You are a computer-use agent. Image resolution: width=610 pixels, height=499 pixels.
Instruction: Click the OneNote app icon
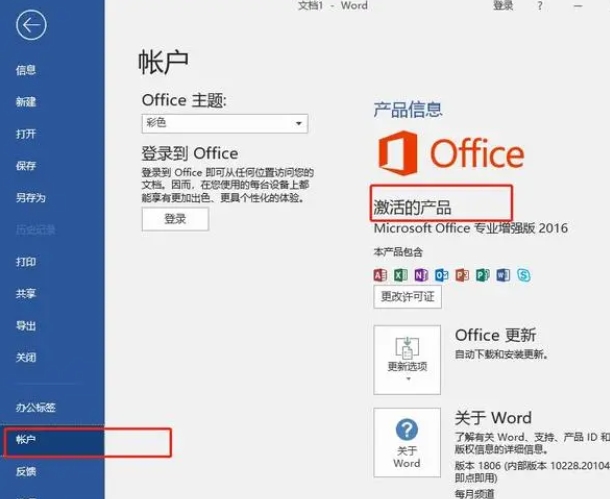pos(421,275)
